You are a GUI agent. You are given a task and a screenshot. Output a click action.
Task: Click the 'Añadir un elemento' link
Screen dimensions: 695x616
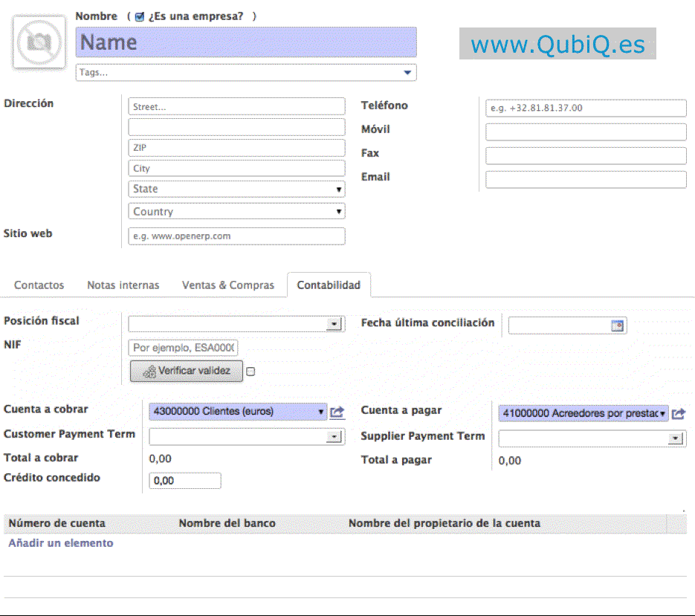click(x=61, y=543)
